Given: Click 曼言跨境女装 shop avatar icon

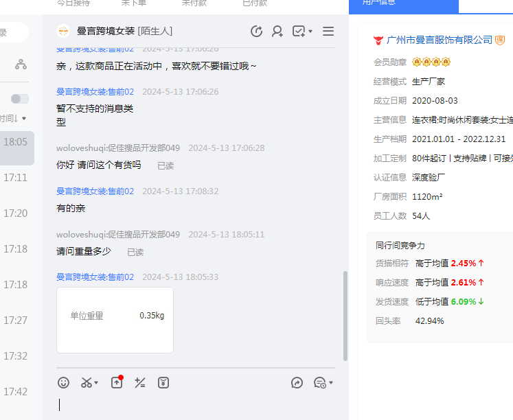Looking at the screenshot, I should click(63, 31).
